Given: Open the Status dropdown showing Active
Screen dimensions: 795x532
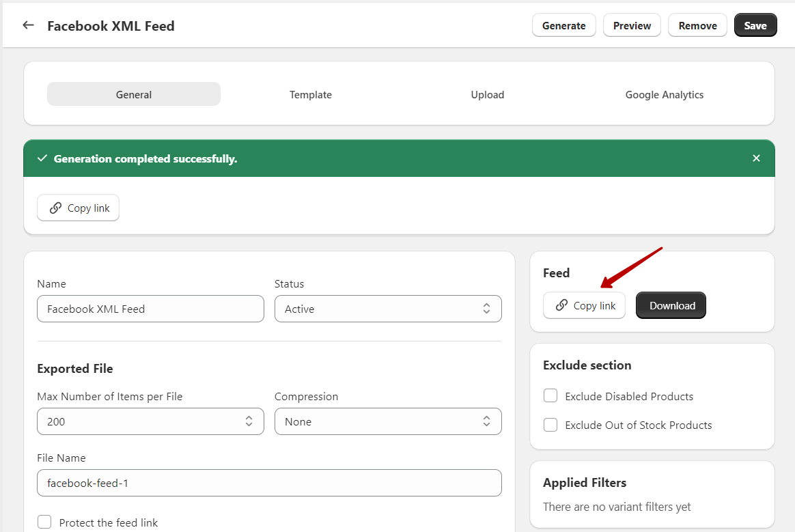Looking at the screenshot, I should point(388,309).
